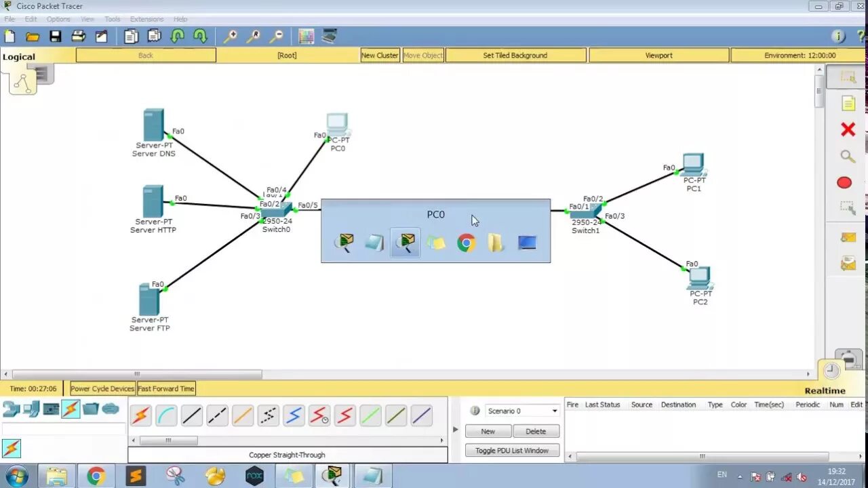Viewport: 868px width, 488px height.
Task: Open Chrome from the taskbar
Action: 96,476
